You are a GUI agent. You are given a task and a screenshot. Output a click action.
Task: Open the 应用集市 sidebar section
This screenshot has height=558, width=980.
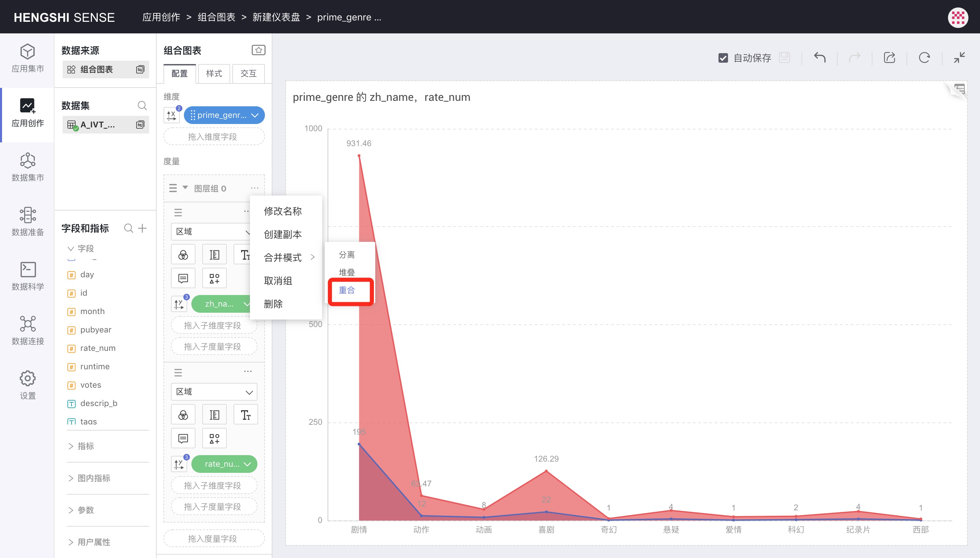[x=28, y=58]
